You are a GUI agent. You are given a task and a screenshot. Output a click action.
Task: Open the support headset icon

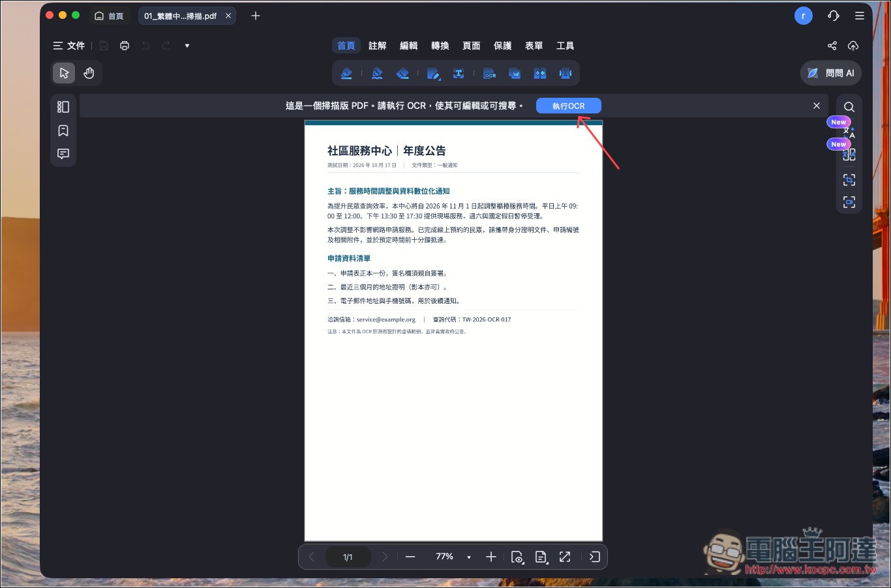834,16
